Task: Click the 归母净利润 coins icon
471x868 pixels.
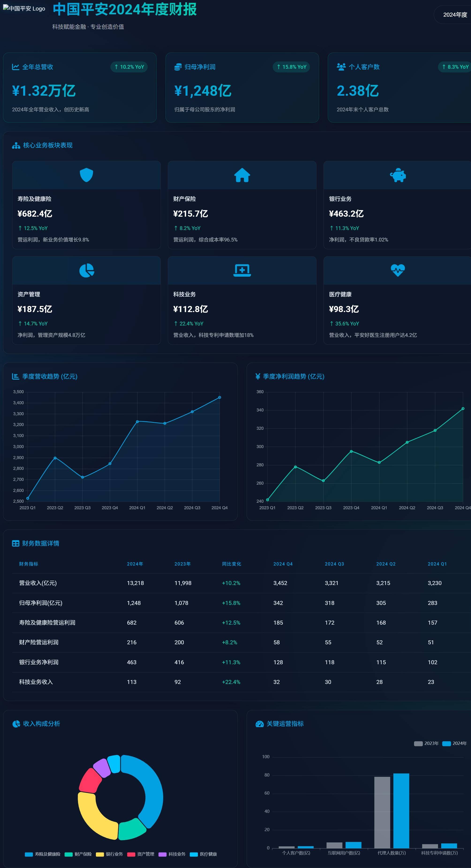Action: [178, 67]
